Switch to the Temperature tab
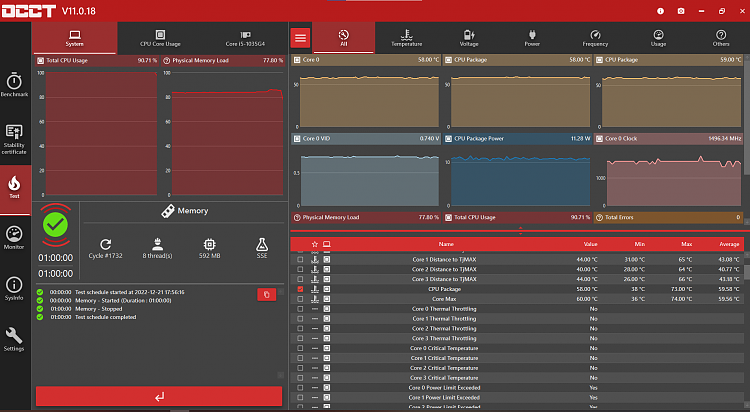This screenshot has width=750, height=412. pos(407,38)
